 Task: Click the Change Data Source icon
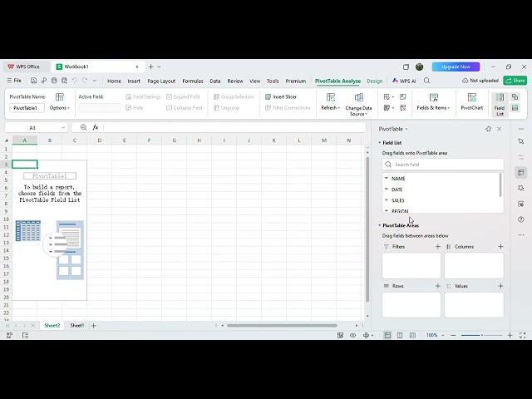358,97
